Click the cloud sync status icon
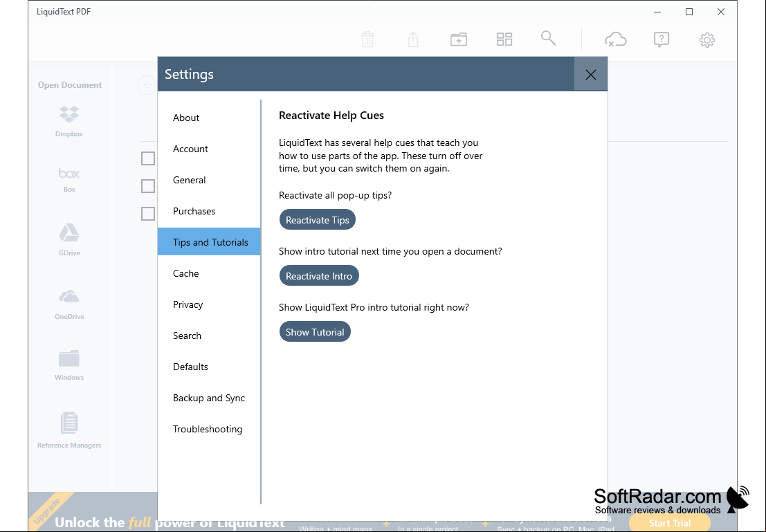The width and height of the screenshot is (766, 532). coord(616,39)
